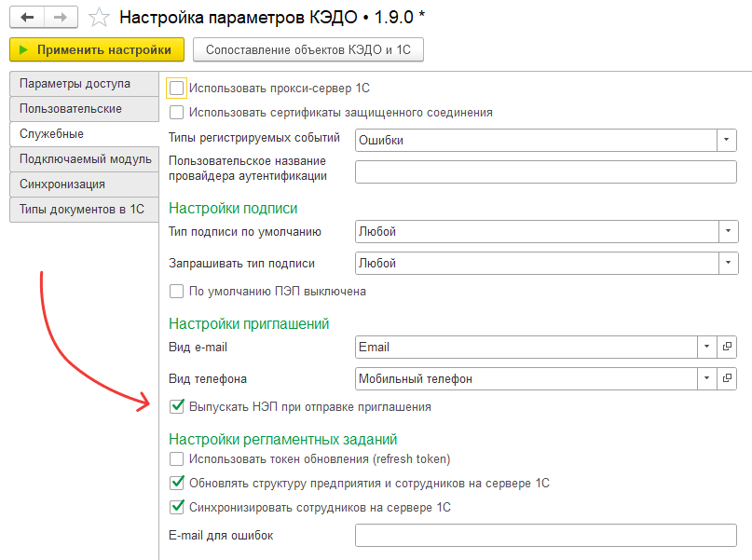Add form to favorites with star icon
Screen dimensions: 752x560
pyautogui.click(x=99, y=18)
